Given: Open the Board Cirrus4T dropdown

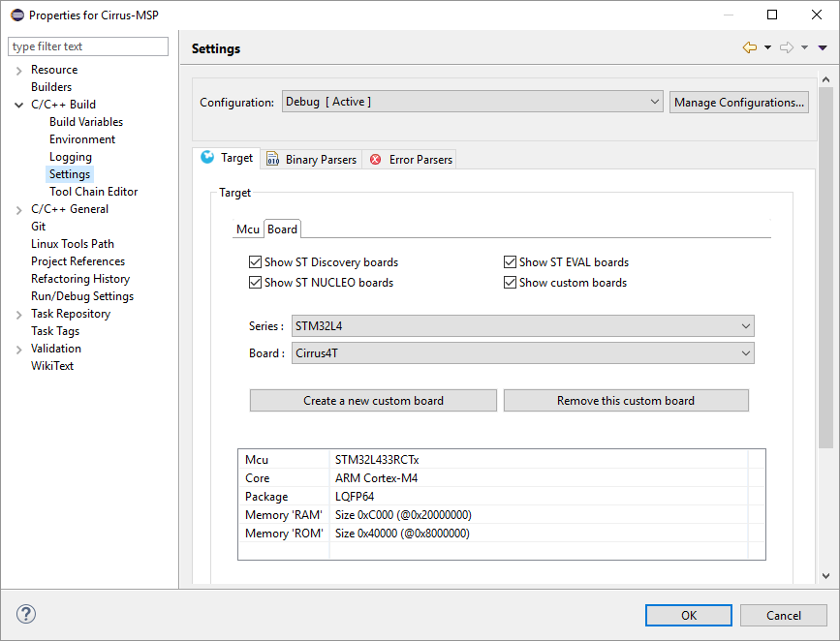Looking at the screenshot, I should (523, 352).
